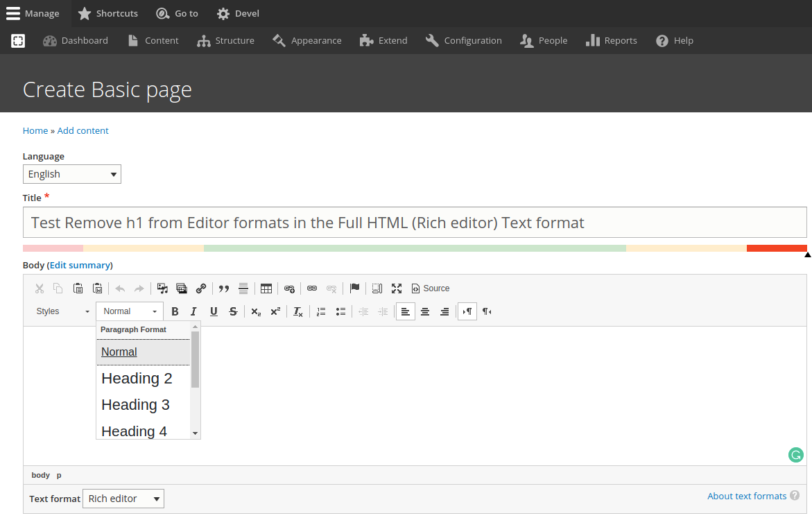Click the remove format icon

point(298,311)
